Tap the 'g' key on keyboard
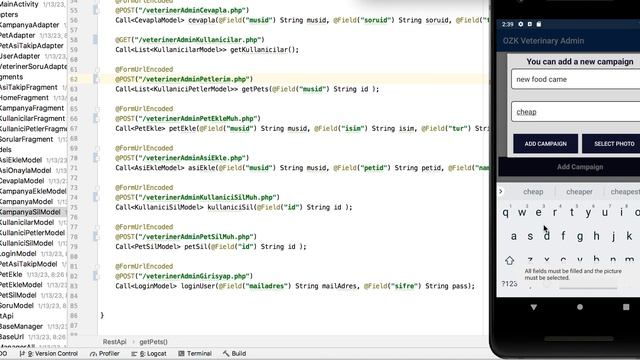 click(580, 236)
